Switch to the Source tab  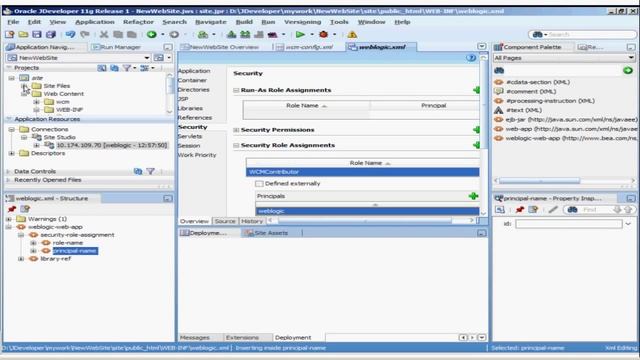[225, 221]
